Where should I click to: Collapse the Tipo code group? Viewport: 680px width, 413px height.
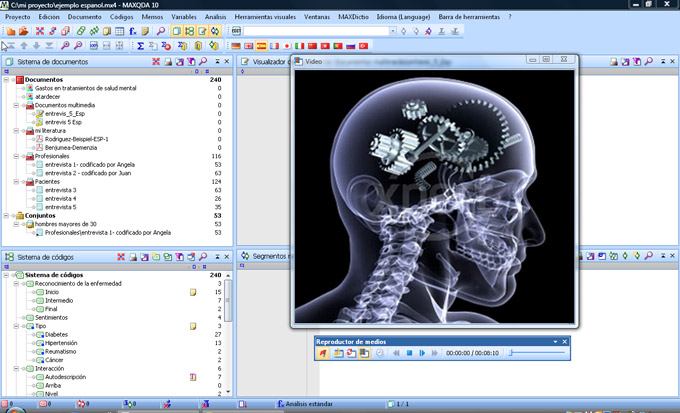[16, 326]
